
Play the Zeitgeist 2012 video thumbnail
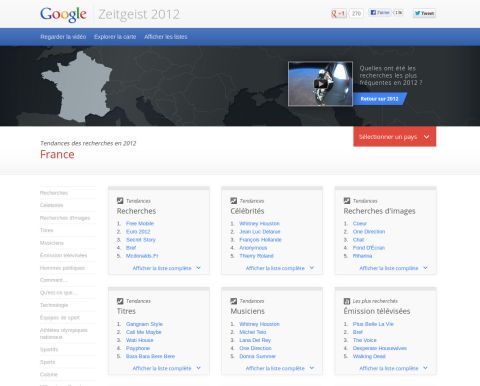pos(320,84)
